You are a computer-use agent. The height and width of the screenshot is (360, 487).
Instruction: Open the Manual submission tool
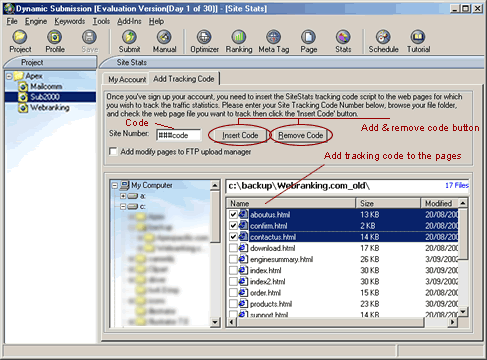pyautogui.click(x=164, y=41)
